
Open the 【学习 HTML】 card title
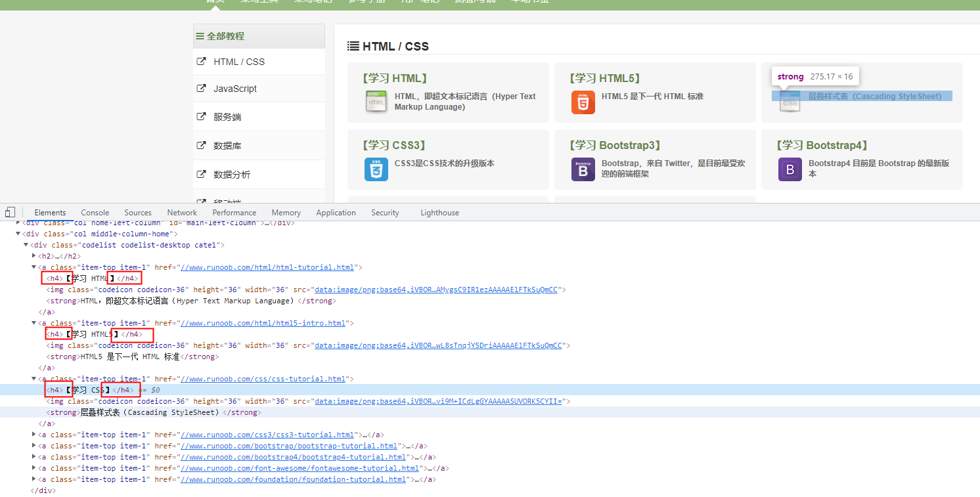point(395,78)
